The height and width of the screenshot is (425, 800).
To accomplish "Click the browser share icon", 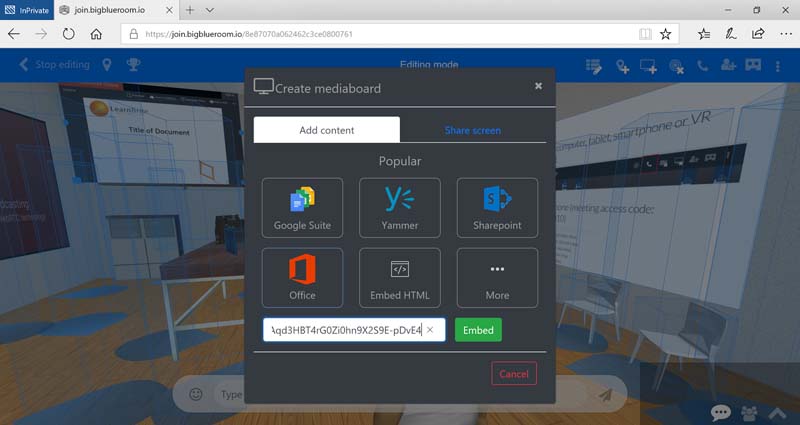I will tap(758, 34).
